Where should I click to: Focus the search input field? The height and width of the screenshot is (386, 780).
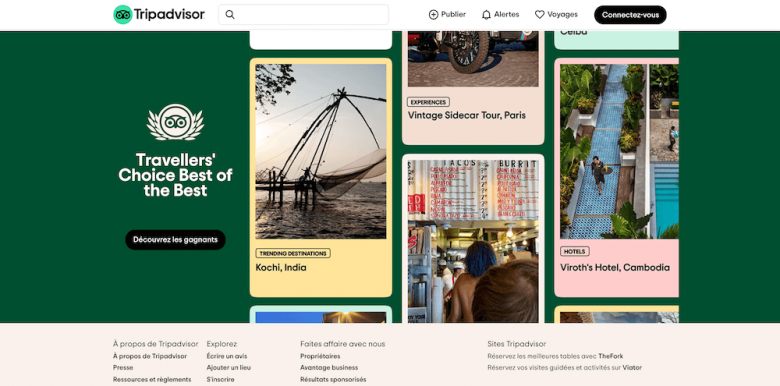(303, 15)
